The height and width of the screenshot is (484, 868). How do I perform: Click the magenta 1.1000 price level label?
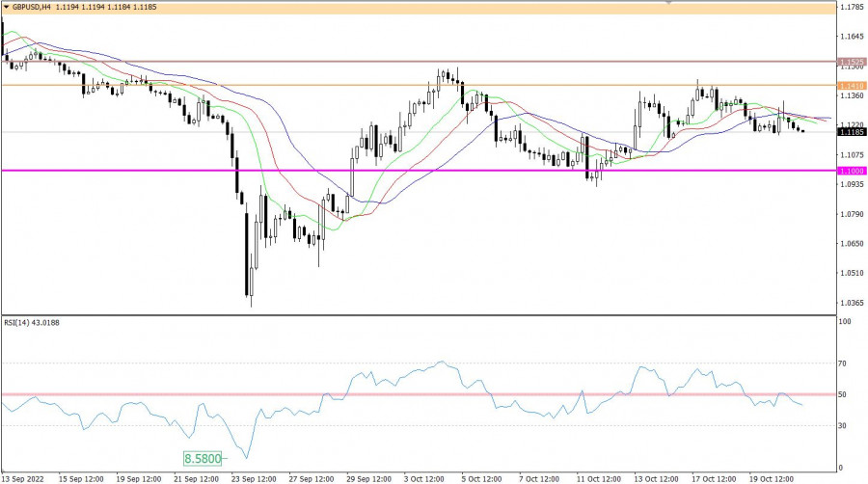pyautogui.click(x=850, y=171)
